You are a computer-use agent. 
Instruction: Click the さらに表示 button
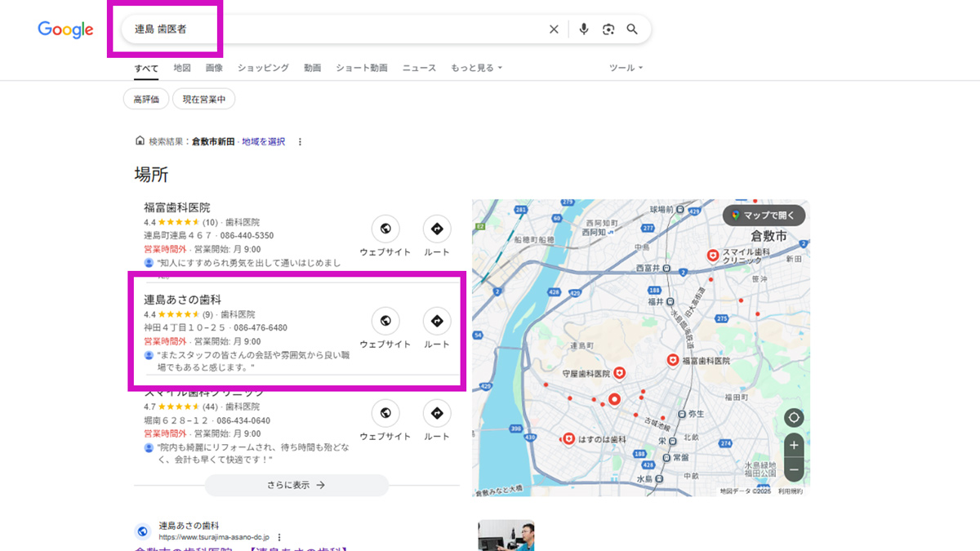296,485
